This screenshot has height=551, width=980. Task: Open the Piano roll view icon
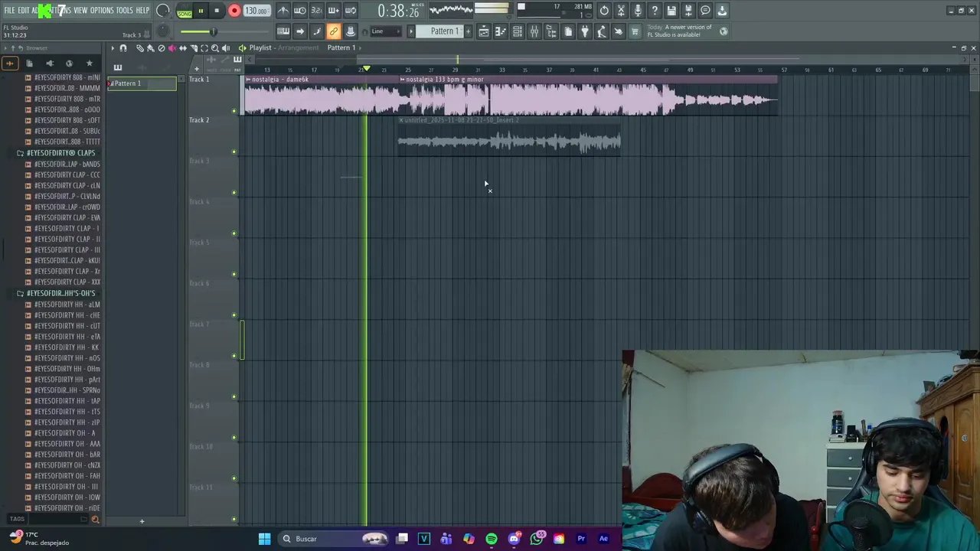tap(501, 31)
